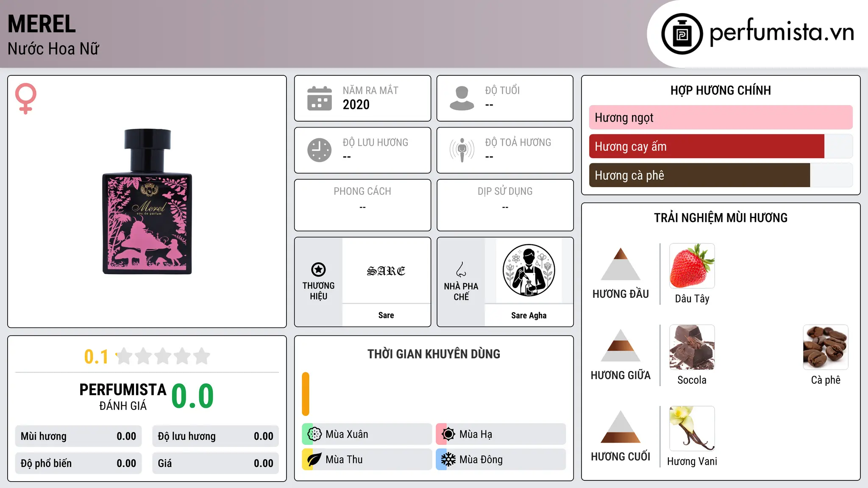Click the autumn leaf icon

314,460
